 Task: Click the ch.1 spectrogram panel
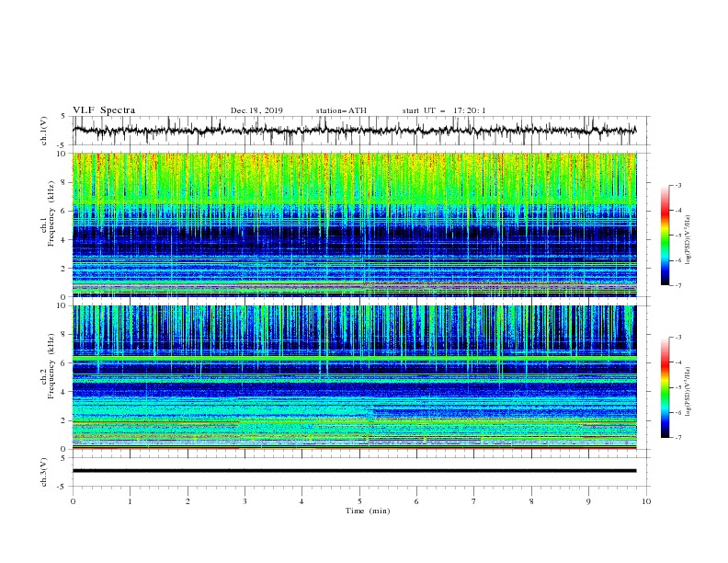[354, 224]
